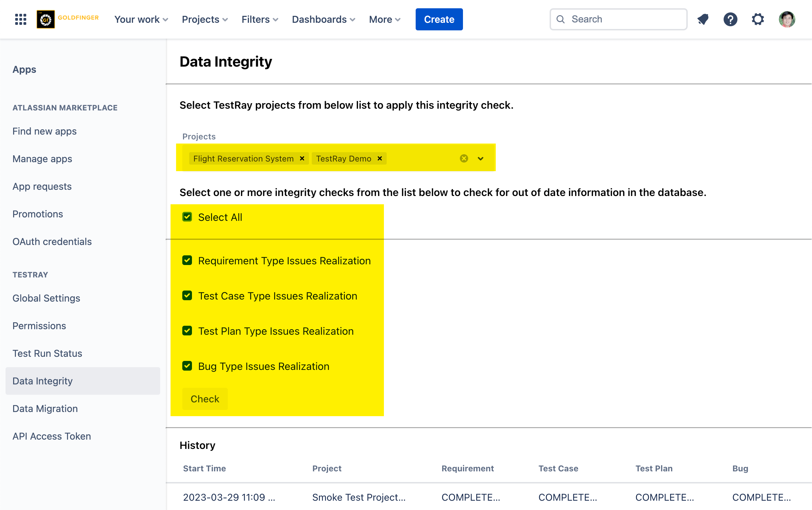Go to Global Settings in sidebar
This screenshot has height=510, width=812.
(x=46, y=298)
